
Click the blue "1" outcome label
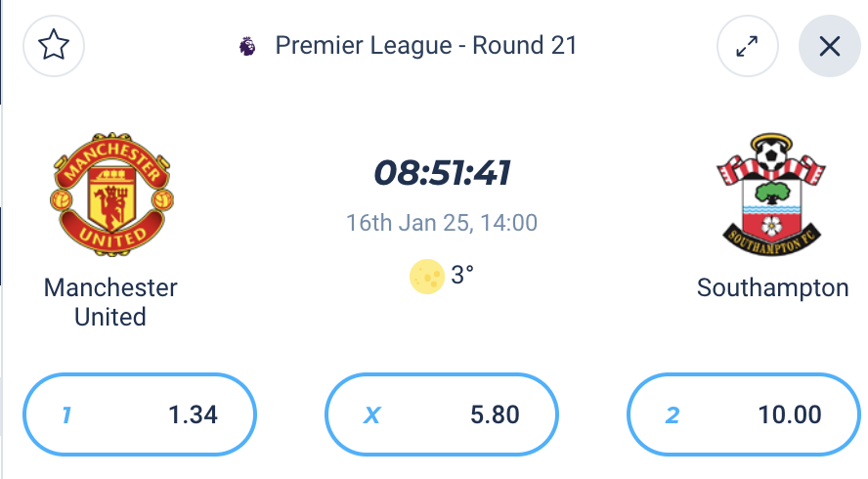[x=66, y=414]
